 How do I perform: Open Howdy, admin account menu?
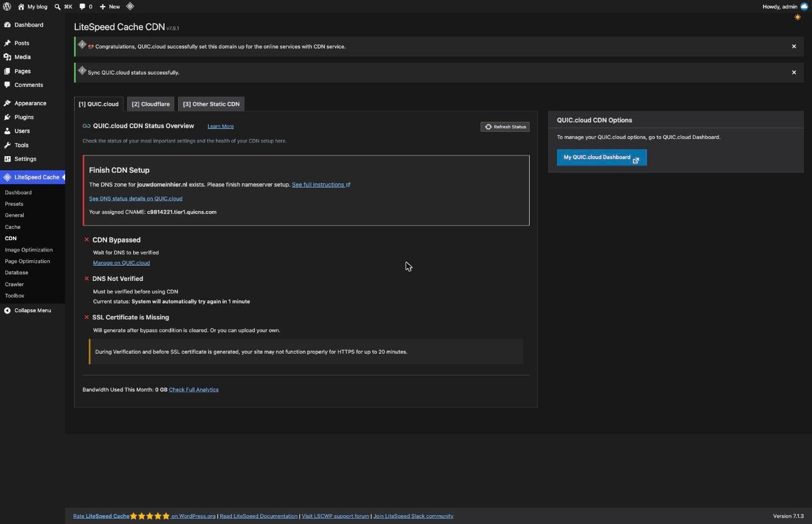point(785,7)
